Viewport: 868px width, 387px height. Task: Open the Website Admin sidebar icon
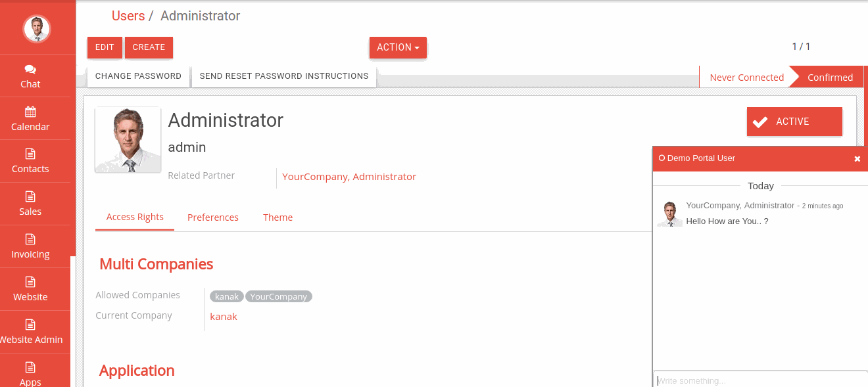click(x=30, y=325)
